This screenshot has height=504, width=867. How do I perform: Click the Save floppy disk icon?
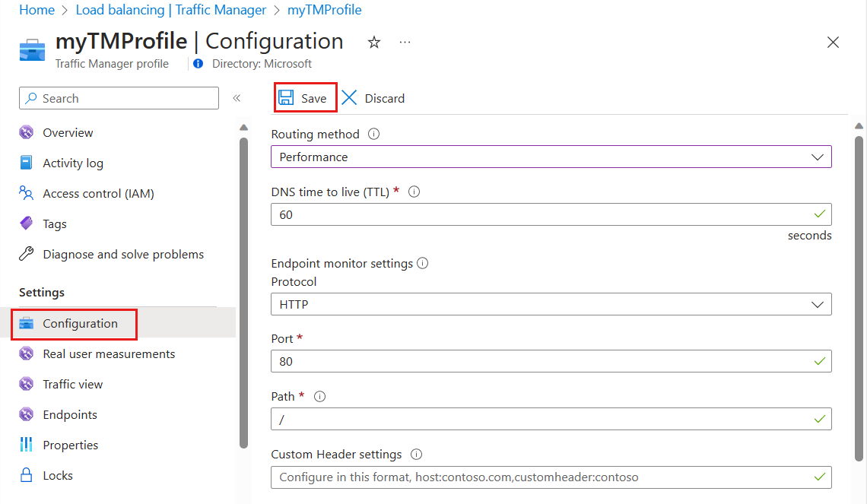[x=286, y=98]
